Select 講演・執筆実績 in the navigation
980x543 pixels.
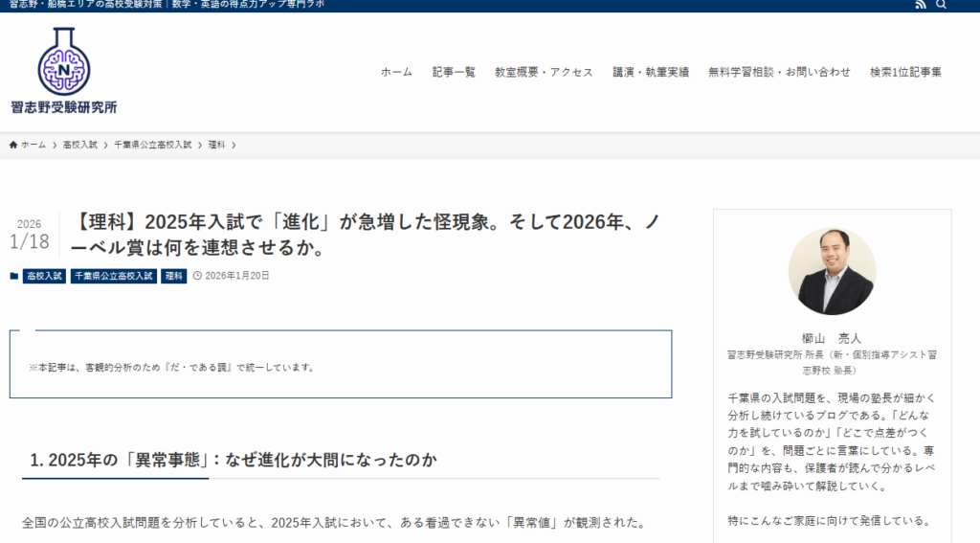click(651, 72)
